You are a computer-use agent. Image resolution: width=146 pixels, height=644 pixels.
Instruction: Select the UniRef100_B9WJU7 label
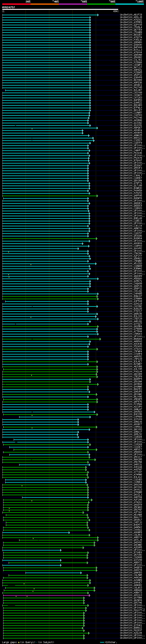pos(131,296)
